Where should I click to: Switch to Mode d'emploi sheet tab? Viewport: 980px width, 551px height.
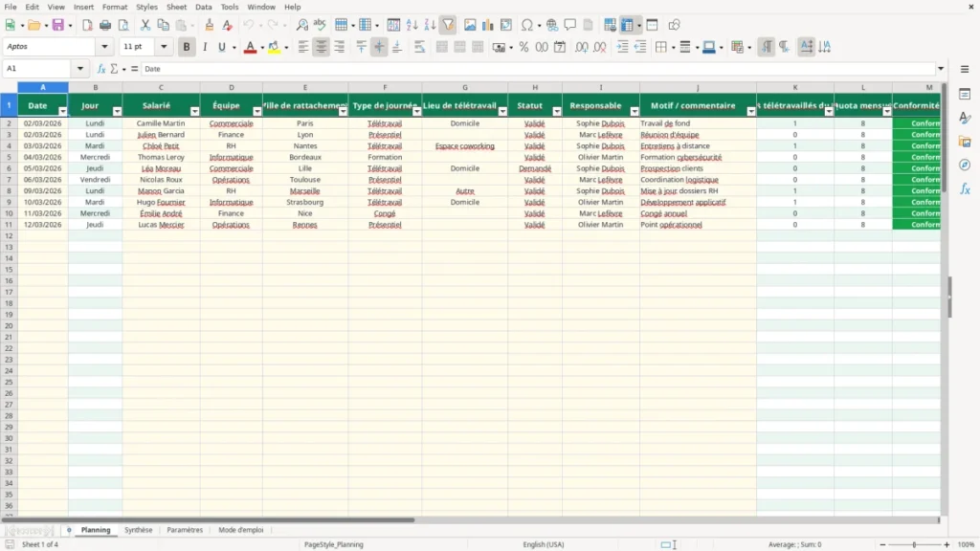[x=240, y=530]
